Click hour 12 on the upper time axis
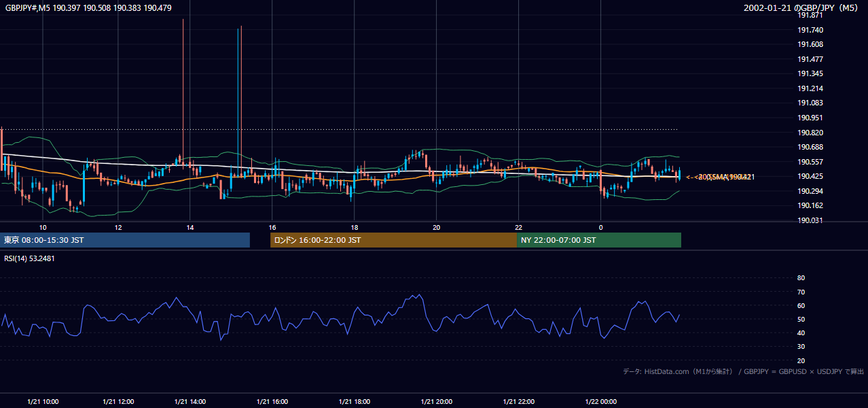Screen dimensions: 868x408 coord(118,227)
